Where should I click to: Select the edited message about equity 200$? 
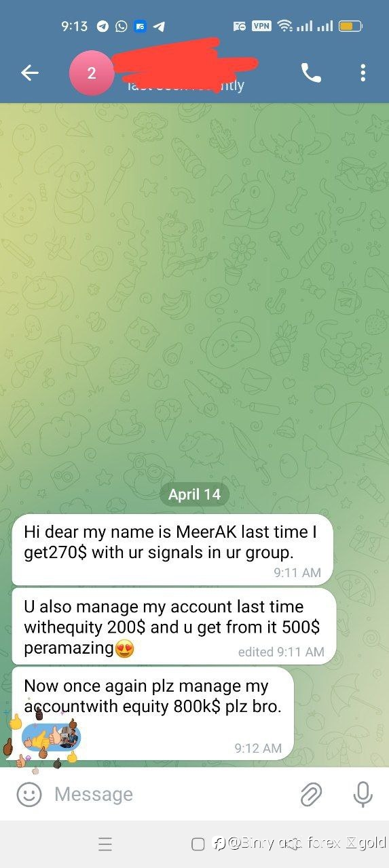[x=174, y=626]
